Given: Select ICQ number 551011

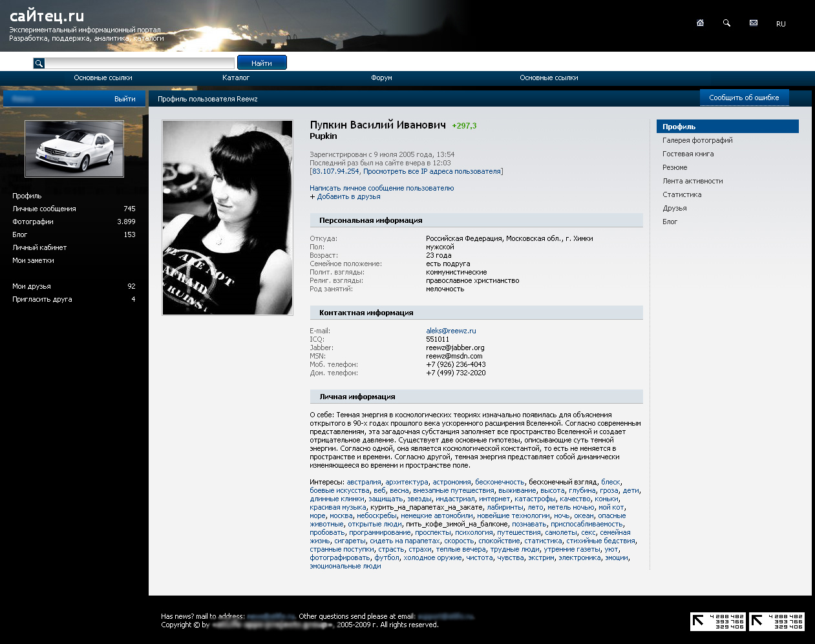Looking at the screenshot, I should 438,339.
